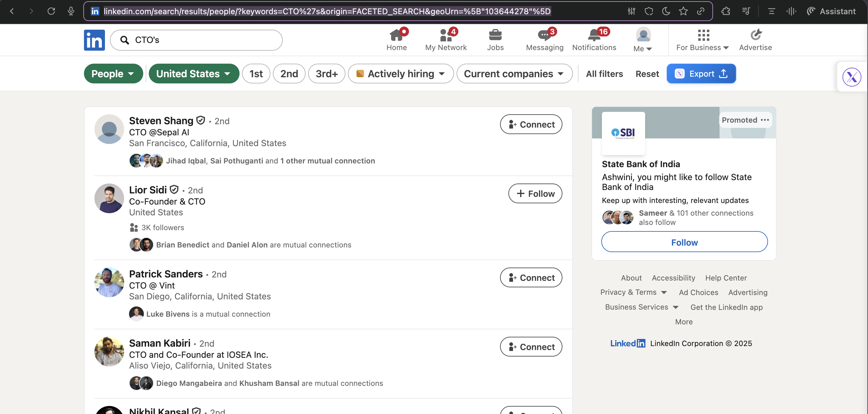Follow the State Bank of India page
868x414 pixels.
click(684, 242)
